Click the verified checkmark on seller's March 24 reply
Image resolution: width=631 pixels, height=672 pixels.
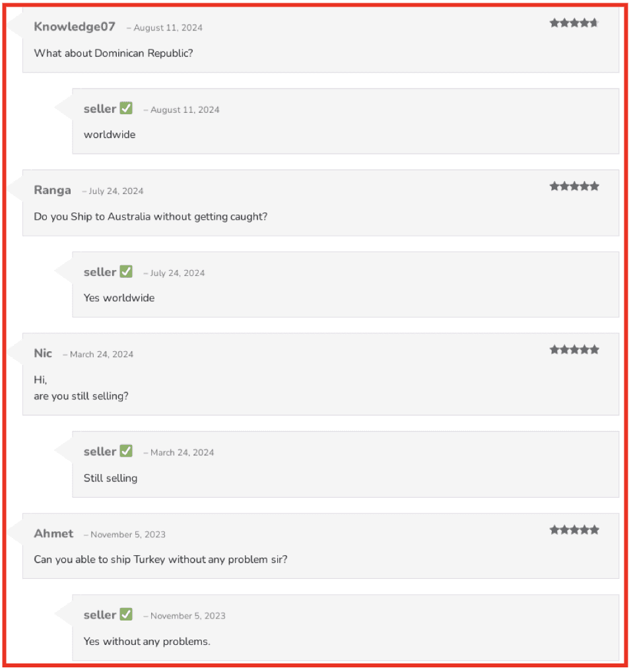[126, 451]
